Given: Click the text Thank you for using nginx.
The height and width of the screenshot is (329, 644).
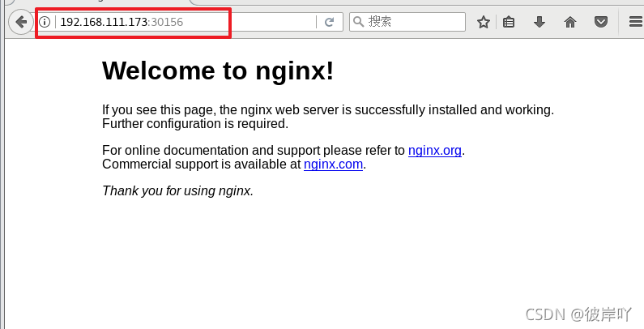Looking at the screenshot, I should pos(178,191).
